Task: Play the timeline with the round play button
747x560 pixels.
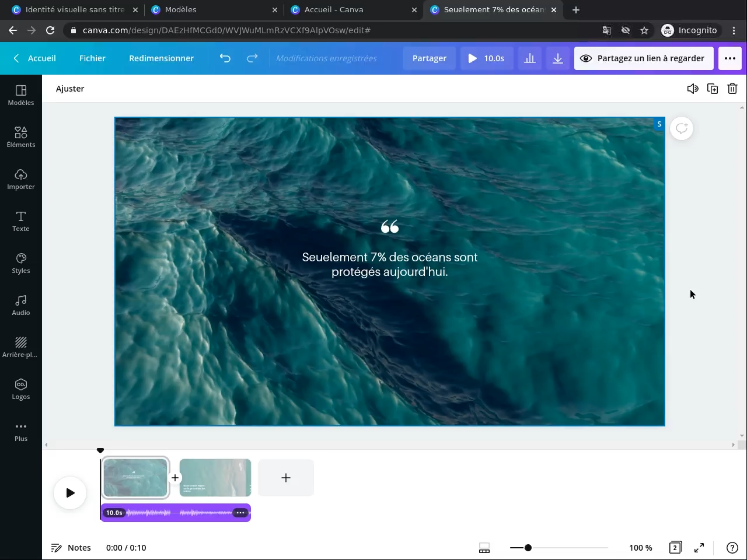Action: (x=70, y=493)
